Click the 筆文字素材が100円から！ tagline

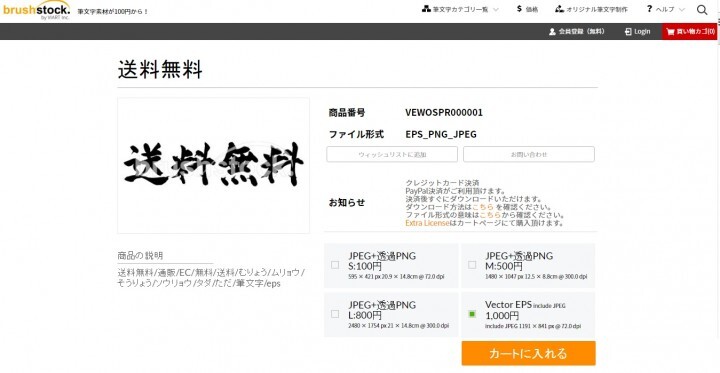click(113, 11)
